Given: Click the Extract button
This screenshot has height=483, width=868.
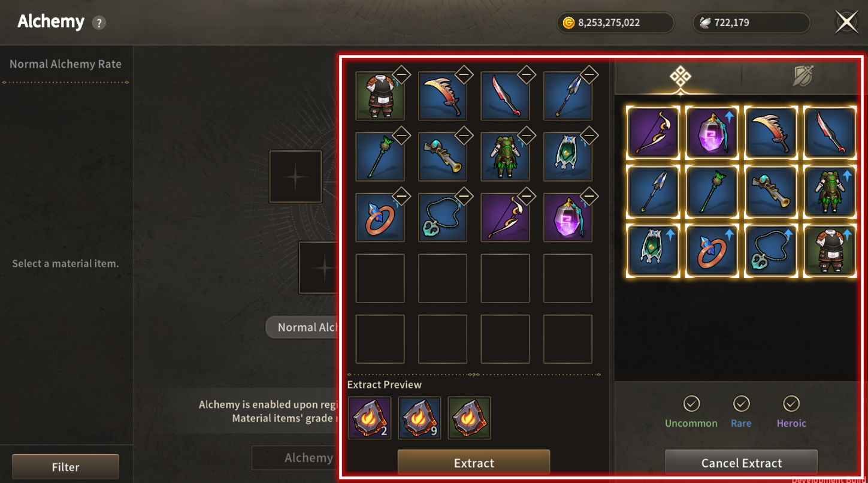Looking at the screenshot, I should 474,463.
